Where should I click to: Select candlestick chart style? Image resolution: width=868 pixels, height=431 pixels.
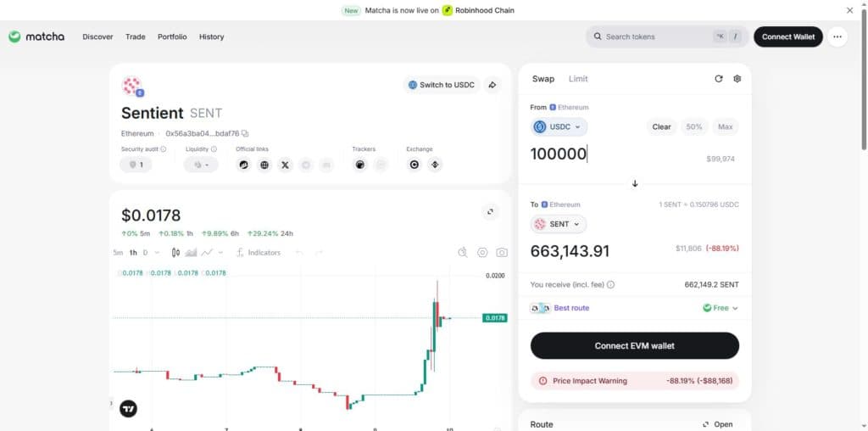tap(176, 253)
